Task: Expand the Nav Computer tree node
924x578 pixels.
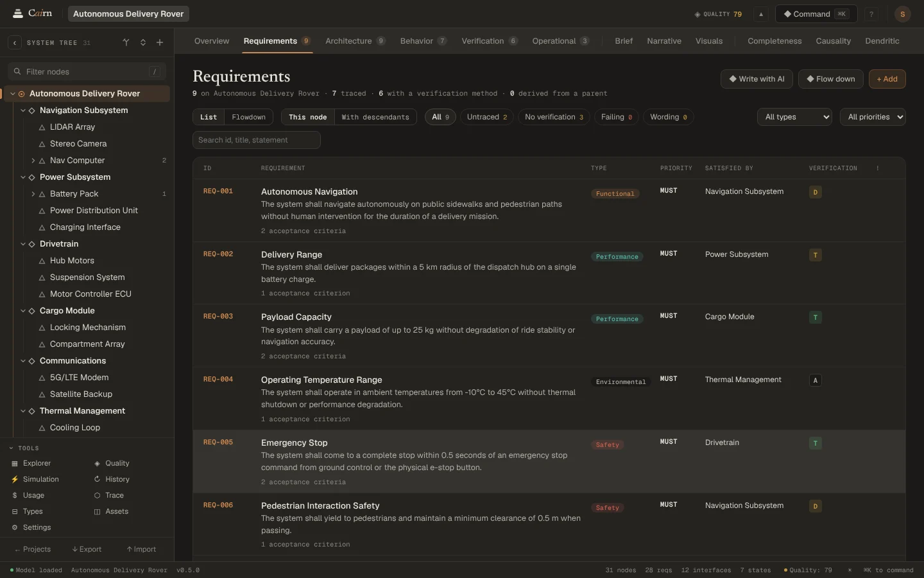Action: (x=33, y=161)
